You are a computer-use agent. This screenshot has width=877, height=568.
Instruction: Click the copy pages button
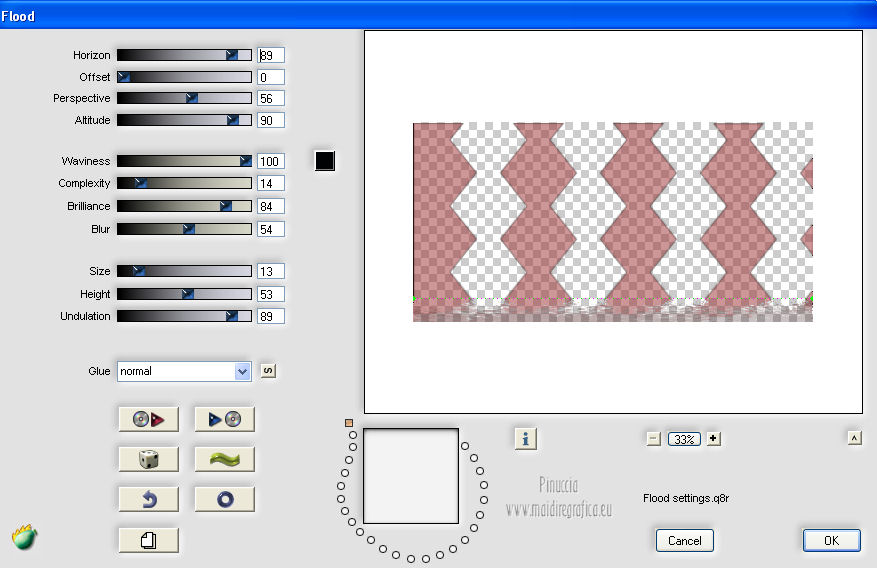149,540
